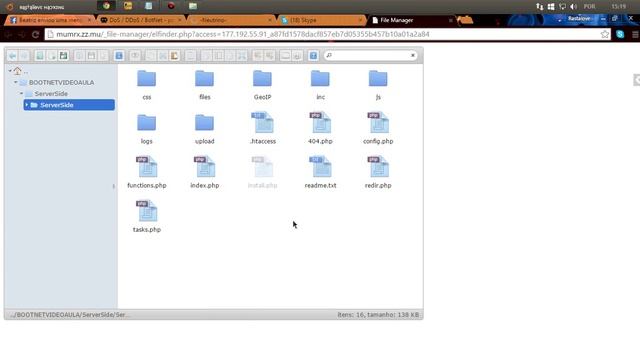This screenshot has width=640, height=360.
Task: Click the new text file toolbar icon
Action: [51, 56]
